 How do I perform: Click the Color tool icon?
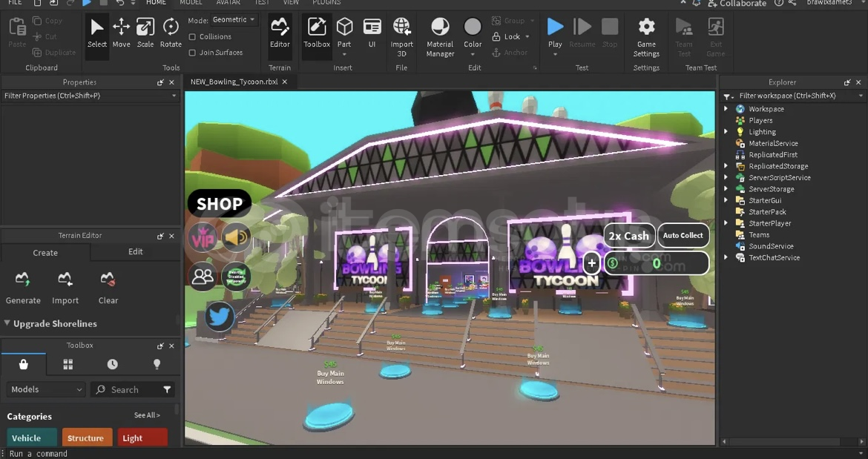coord(473,27)
